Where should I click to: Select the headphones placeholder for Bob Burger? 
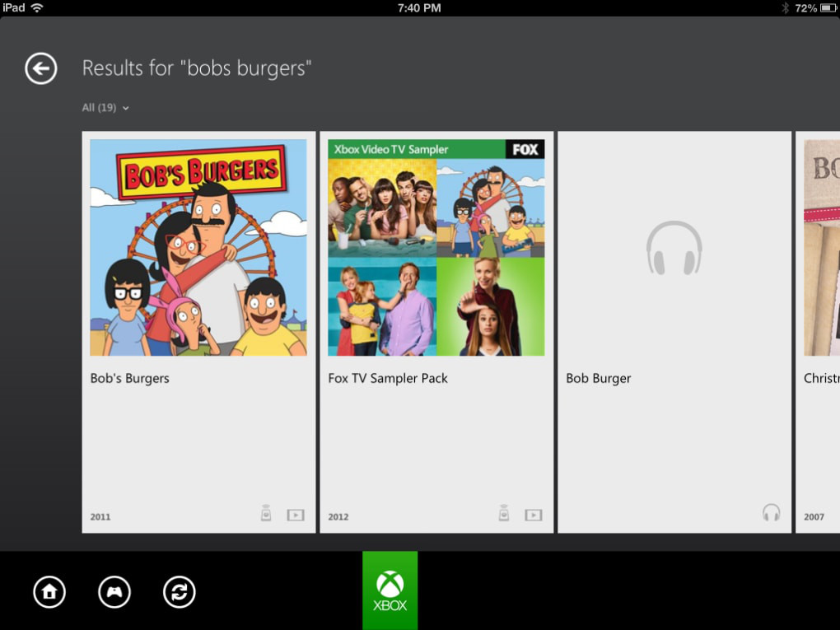(674, 248)
